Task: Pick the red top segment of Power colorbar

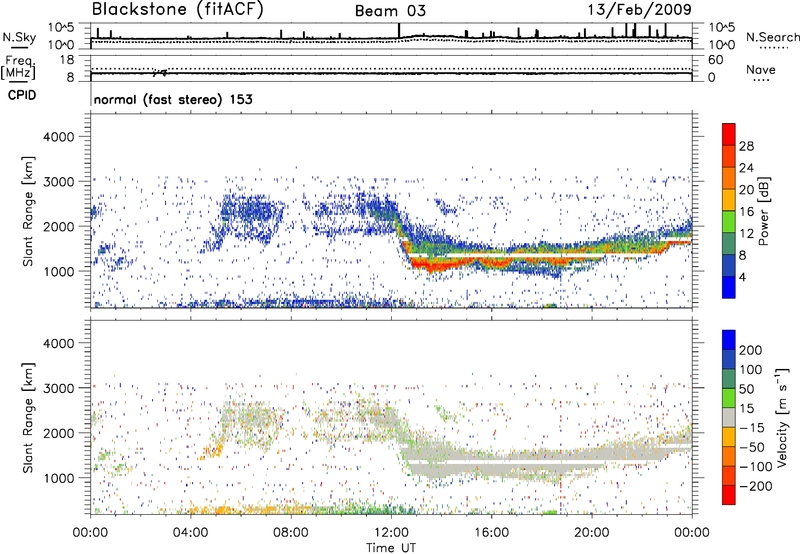Action: tap(729, 135)
